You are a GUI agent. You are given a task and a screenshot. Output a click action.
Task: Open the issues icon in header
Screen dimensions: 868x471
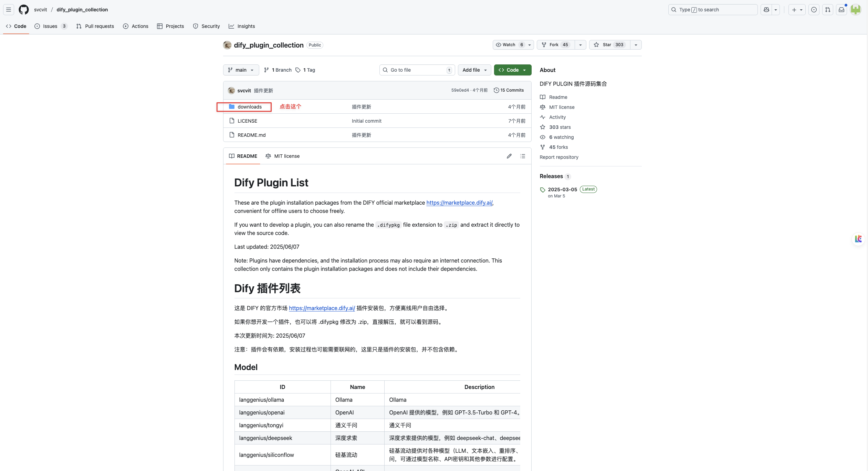pyautogui.click(x=814, y=10)
